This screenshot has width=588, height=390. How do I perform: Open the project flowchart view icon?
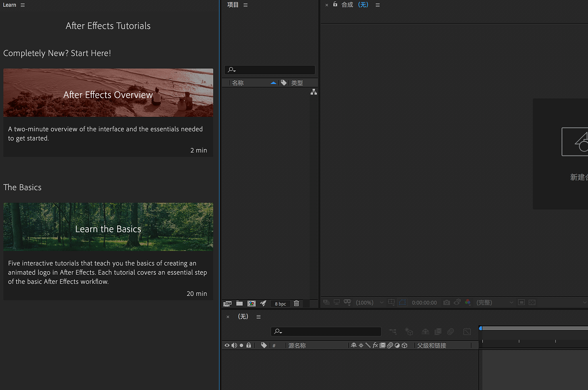pos(314,92)
